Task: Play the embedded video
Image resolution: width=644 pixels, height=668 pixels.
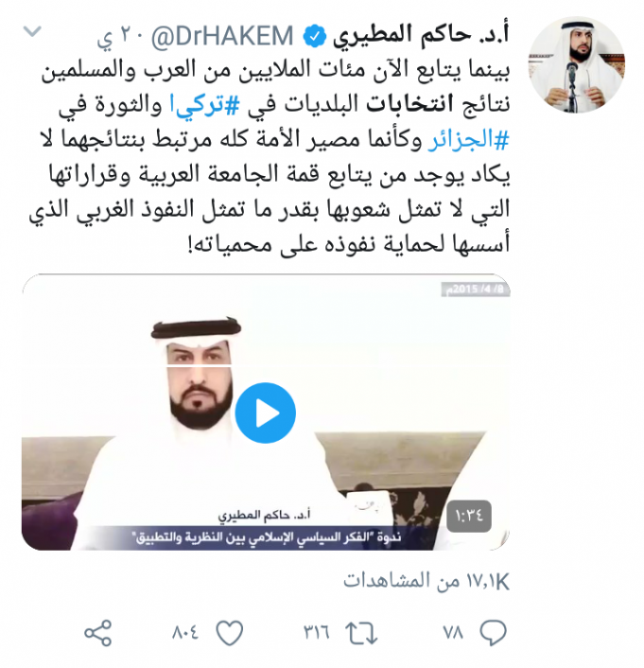Action: [x=266, y=413]
